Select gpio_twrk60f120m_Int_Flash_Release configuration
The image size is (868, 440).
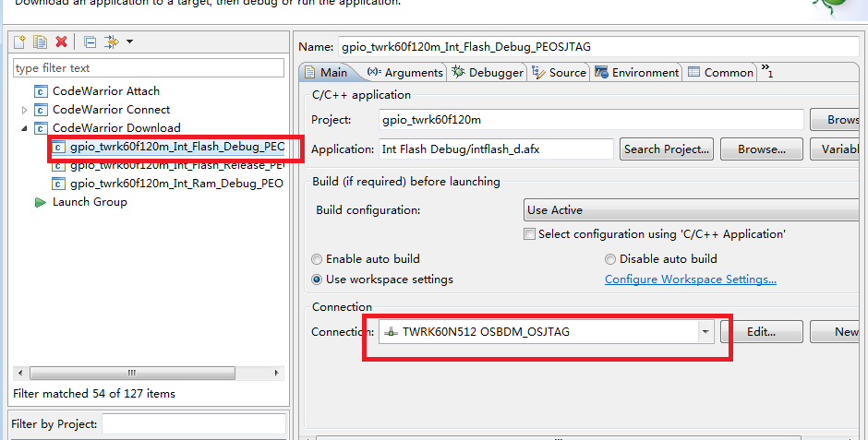177,165
